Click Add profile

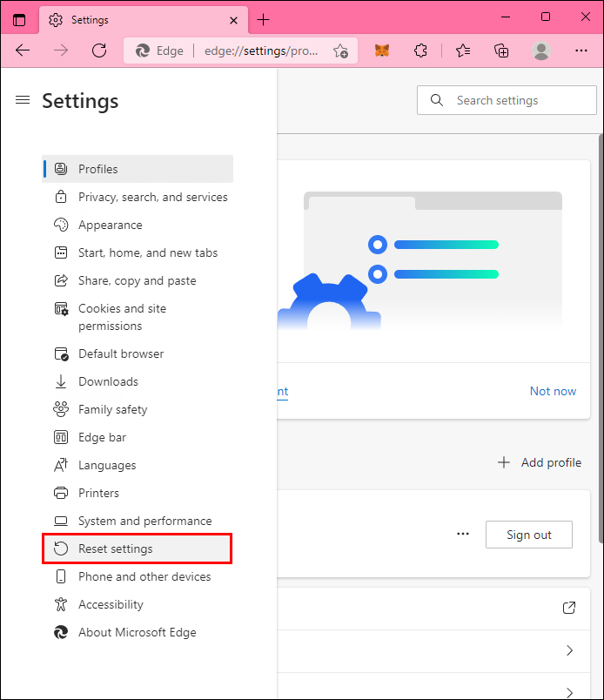pos(540,462)
